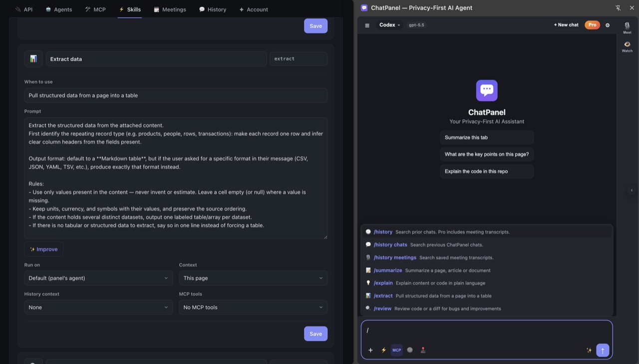Click the Meet microphone icon
This screenshot has width=639, height=364.
coord(627,27)
